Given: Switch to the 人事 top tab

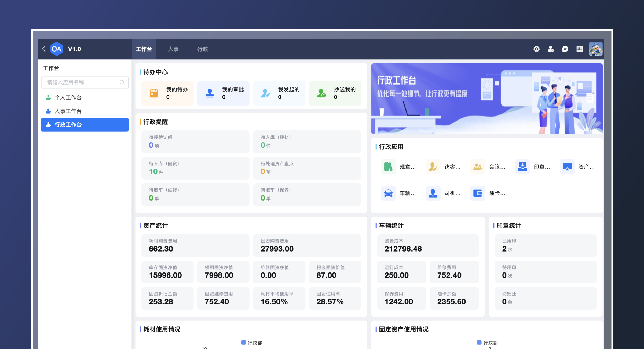Looking at the screenshot, I should 173,49.
